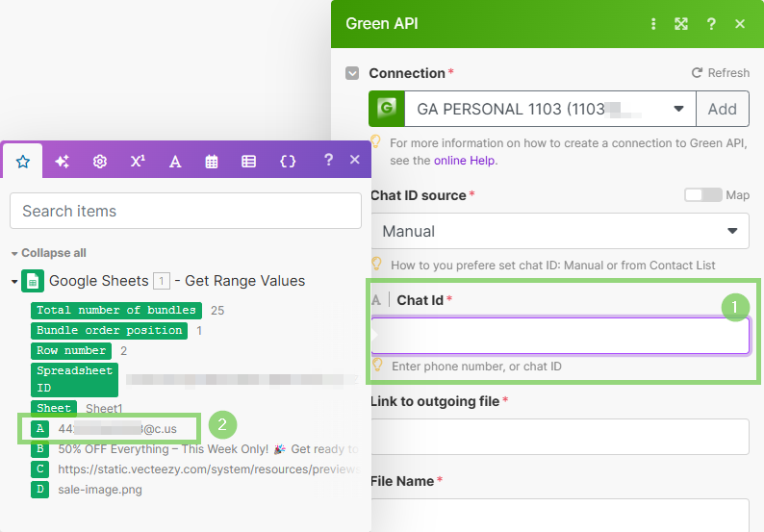Open the date functions calendar tab
This screenshot has width=764, height=532.
click(x=212, y=162)
